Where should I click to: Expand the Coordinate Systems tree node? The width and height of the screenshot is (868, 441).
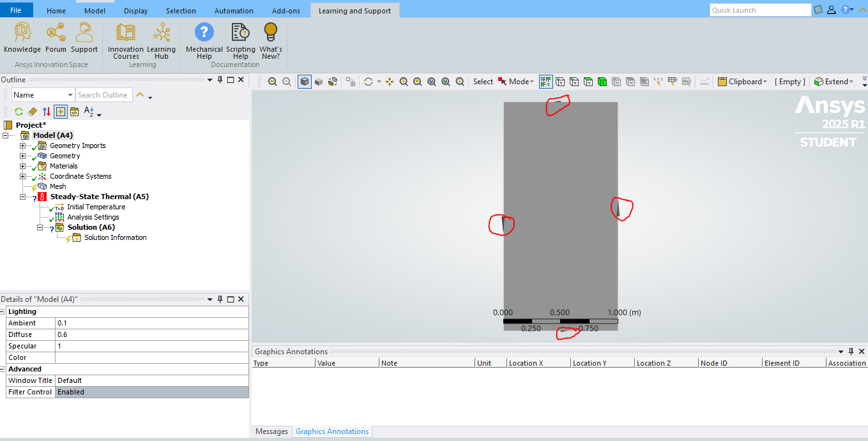tap(23, 176)
